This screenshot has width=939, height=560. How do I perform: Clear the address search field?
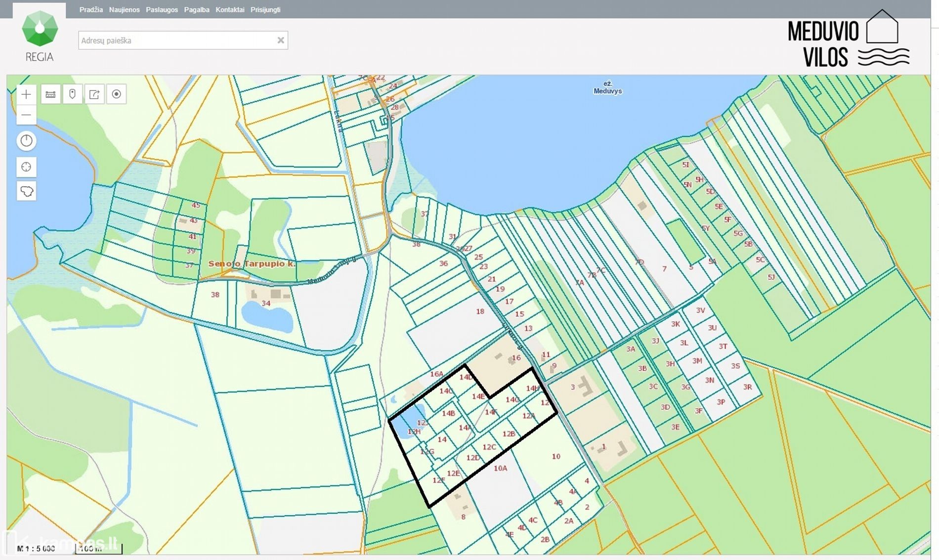pos(281,41)
